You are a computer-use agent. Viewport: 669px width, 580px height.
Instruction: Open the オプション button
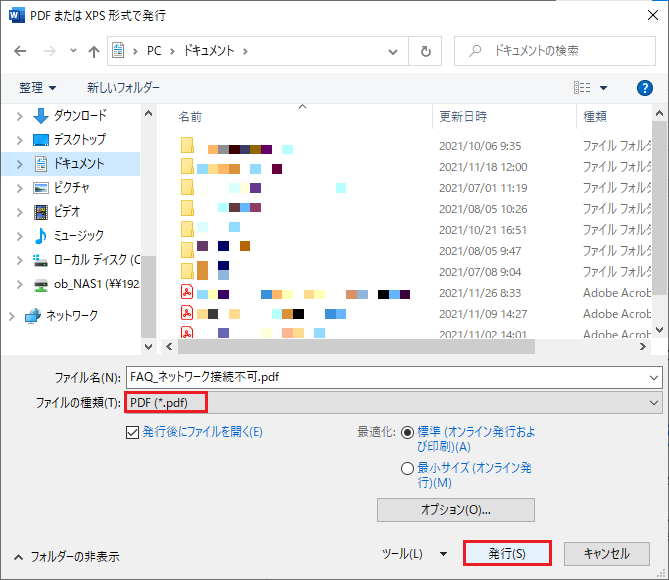coord(455,510)
